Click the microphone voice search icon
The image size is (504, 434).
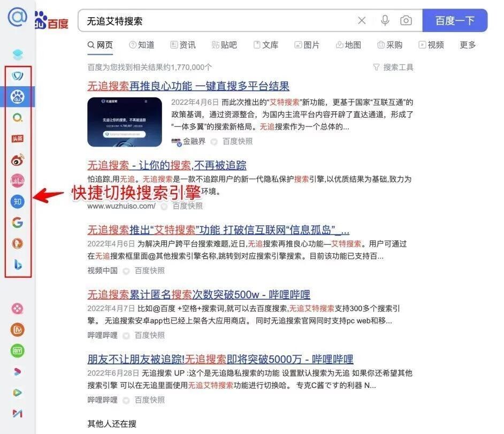pyautogui.click(x=385, y=20)
